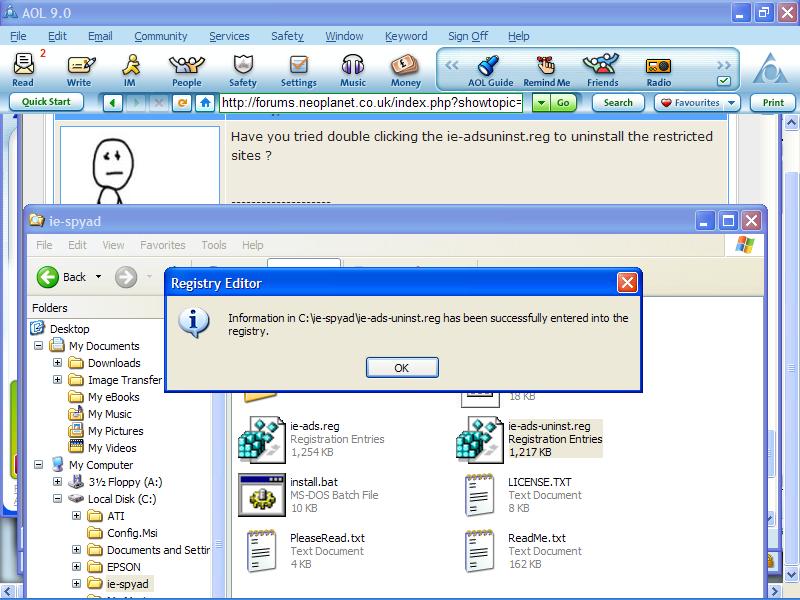This screenshot has width=800, height=600.
Task: Go back with green browser arrow
Action: (112, 103)
